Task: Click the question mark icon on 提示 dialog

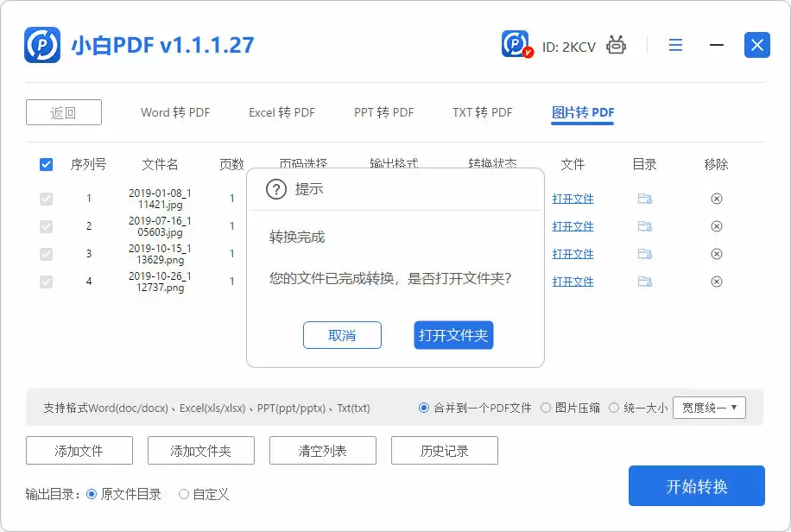Action: point(276,189)
